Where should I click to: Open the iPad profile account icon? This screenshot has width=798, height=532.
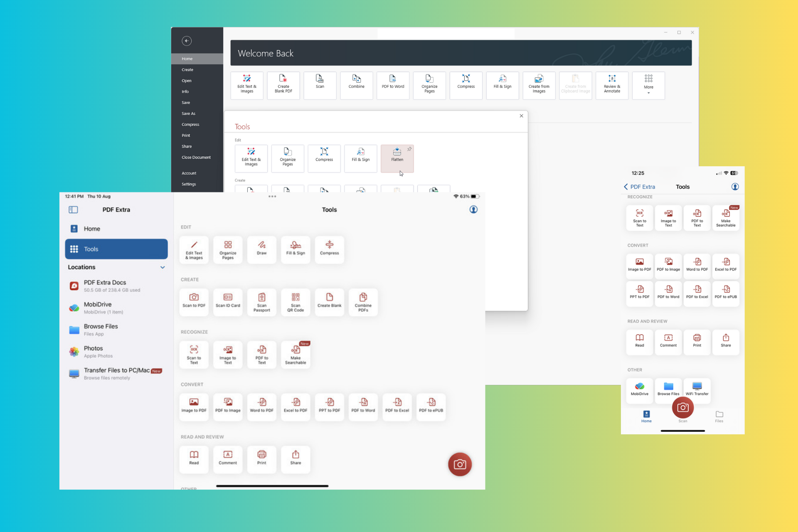[x=473, y=209]
